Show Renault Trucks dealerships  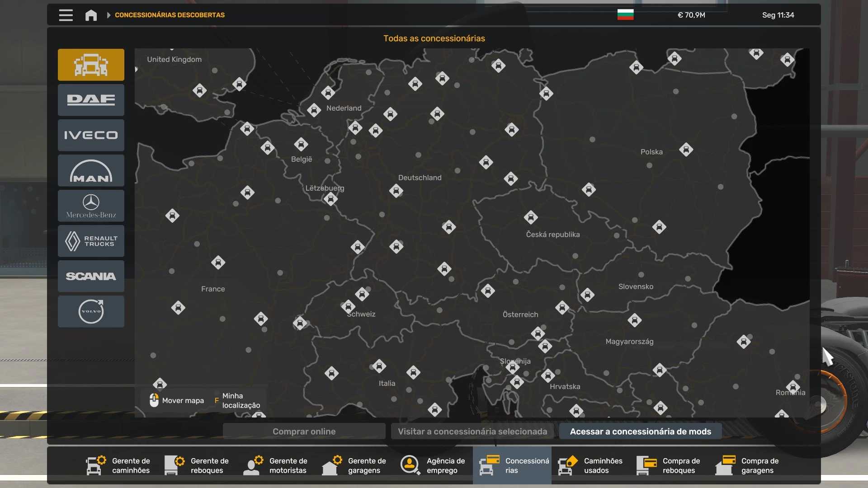point(91,241)
